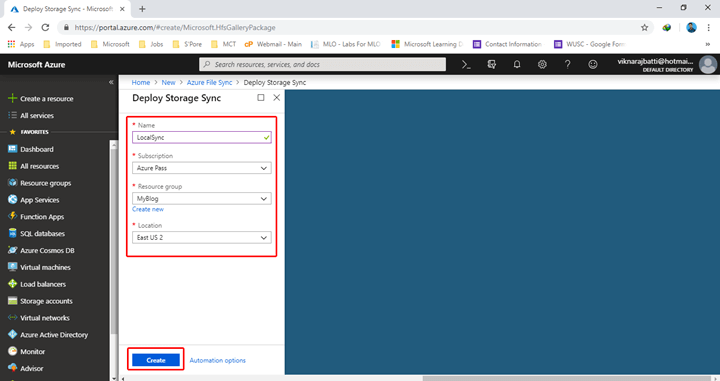
Task: Click the Azure Cosmos DB icon
Action: (x=12, y=250)
